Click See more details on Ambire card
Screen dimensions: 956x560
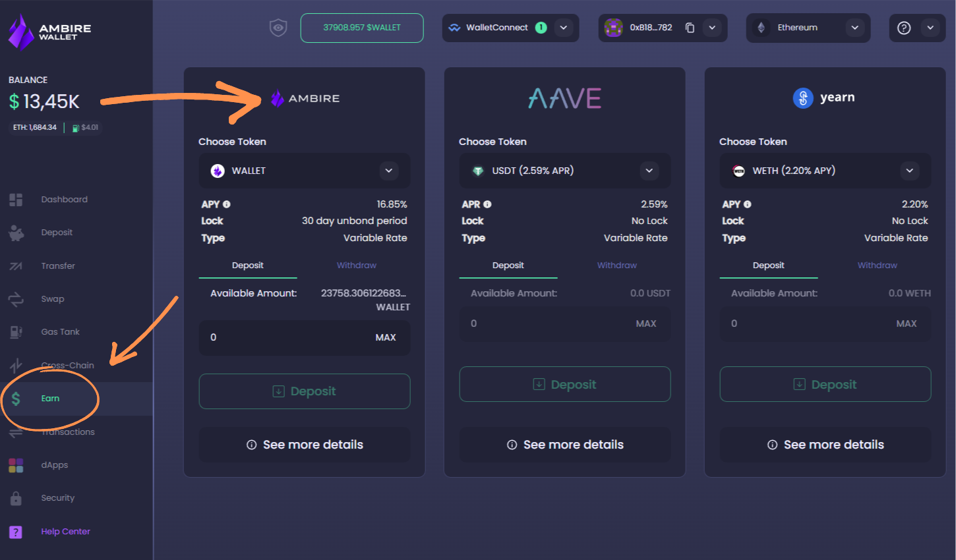tap(305, 445)
